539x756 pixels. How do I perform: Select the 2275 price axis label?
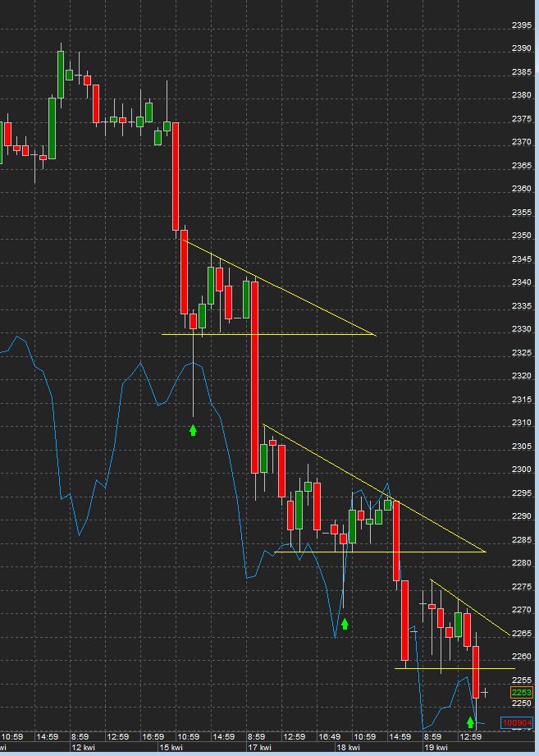(x=522, y=587)
